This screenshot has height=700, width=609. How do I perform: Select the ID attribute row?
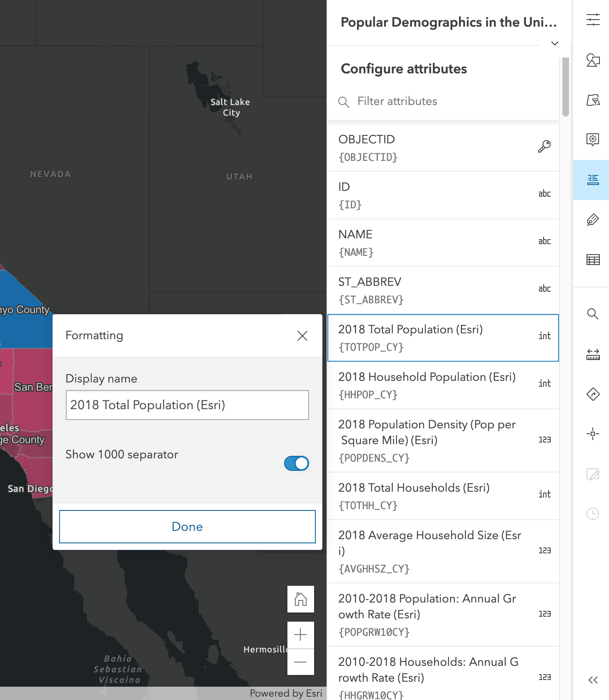(x=443, y=195)
